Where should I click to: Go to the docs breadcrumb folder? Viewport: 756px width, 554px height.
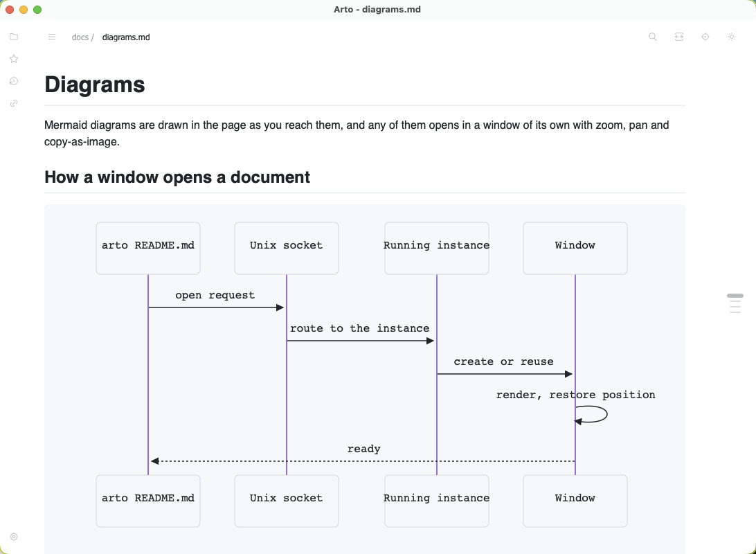(80, 37)
